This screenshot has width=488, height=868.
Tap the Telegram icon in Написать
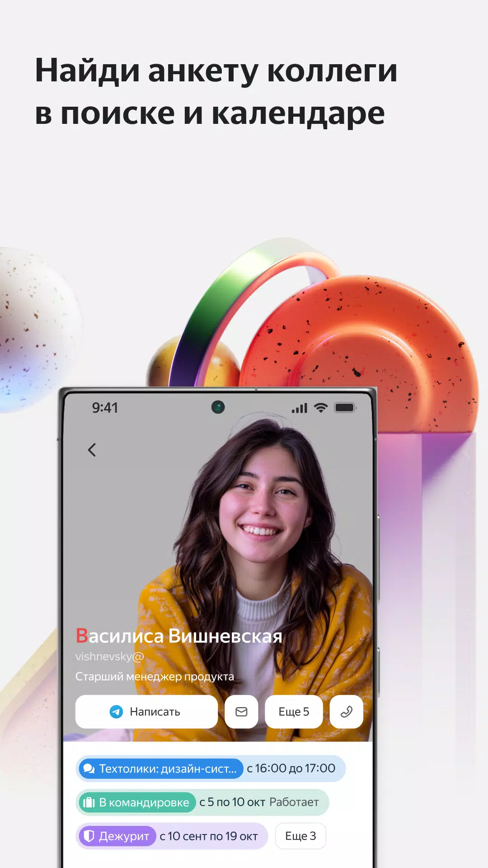116,712
